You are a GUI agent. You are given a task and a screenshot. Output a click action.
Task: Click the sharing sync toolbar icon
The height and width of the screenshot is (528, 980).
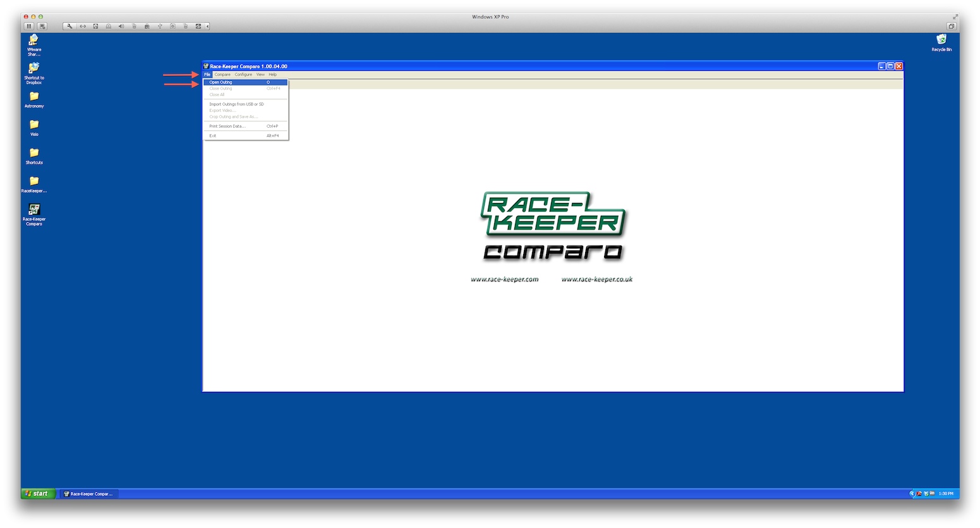pos(198,26)
